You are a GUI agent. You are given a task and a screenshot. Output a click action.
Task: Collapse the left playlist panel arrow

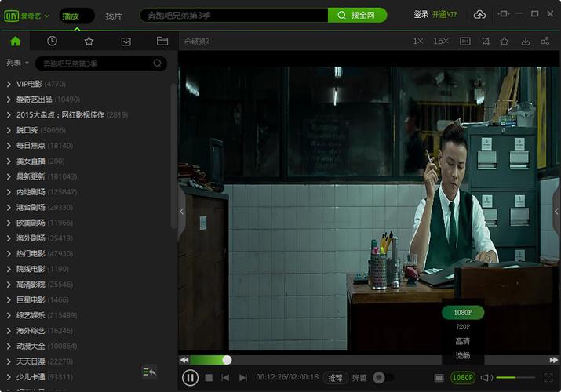pyautogui.click(x=182, y=212)
